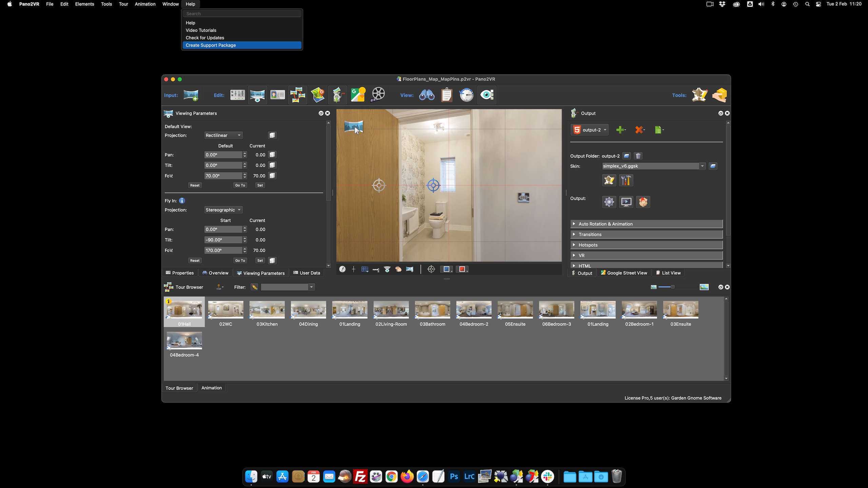Viewport: 868px width, 488px height.
Task: Open the output-2 format dropdown
Action: pos(590,130)
